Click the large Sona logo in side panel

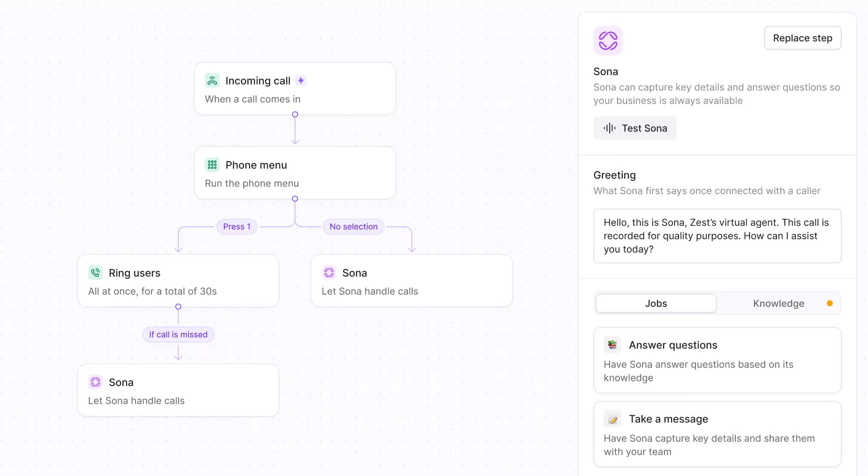click(608, 41)
